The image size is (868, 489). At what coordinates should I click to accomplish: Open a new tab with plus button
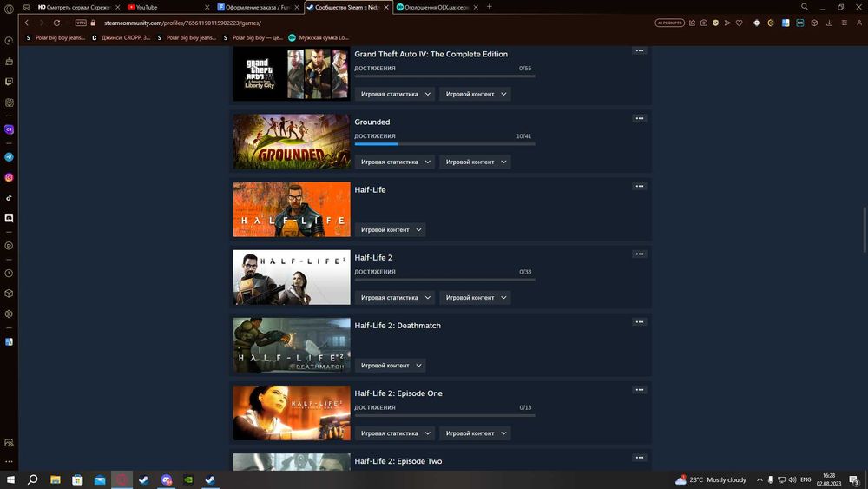[490, 7]
